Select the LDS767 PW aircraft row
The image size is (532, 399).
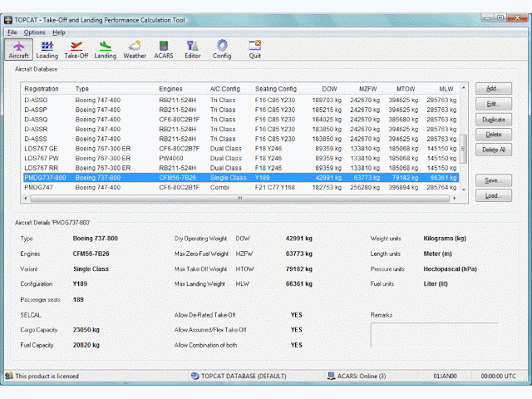tap(241, 159)
